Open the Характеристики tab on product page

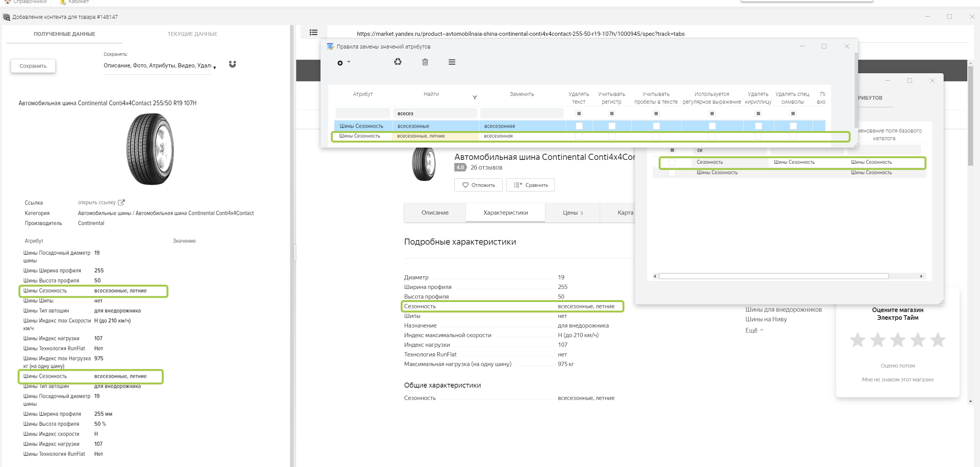[x=506, y=213]
